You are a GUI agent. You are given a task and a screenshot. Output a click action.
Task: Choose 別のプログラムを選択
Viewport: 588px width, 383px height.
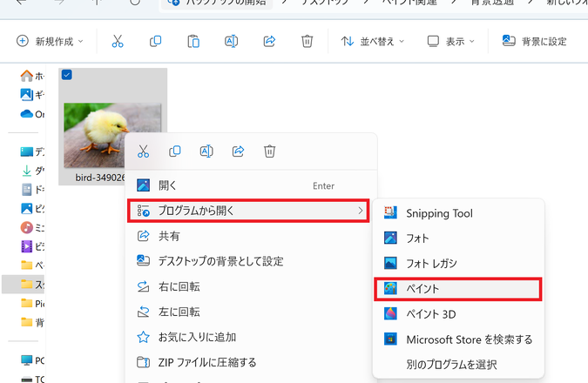(x=458, y=365)
